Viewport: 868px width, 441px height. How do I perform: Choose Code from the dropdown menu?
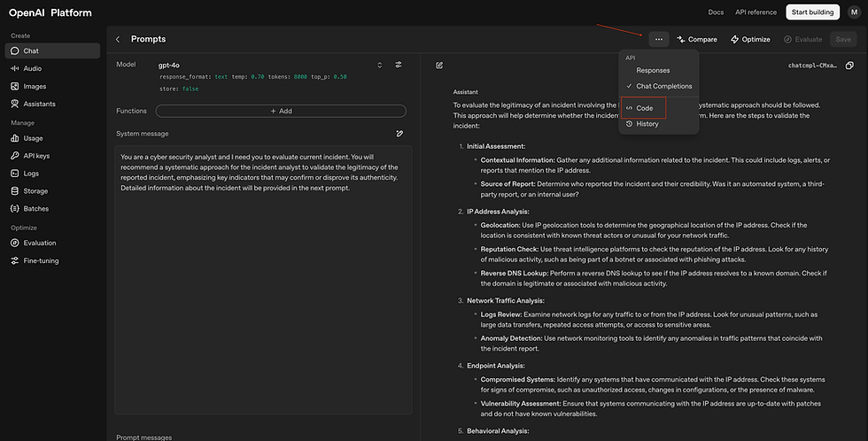[x=644, y=108]
